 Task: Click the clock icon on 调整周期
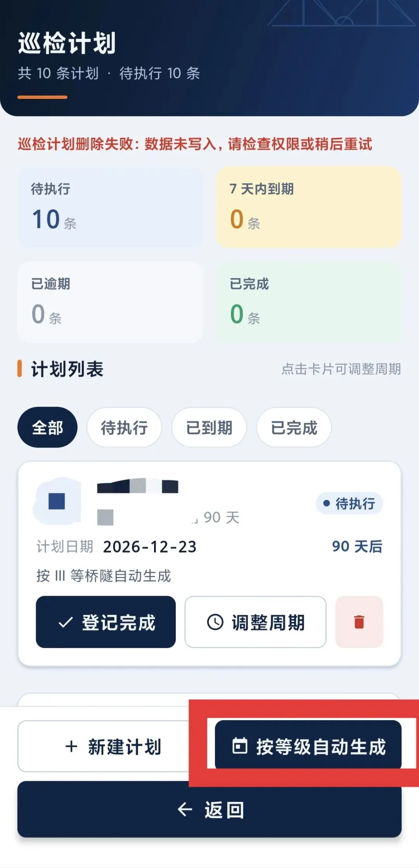(x=215, y=622)
